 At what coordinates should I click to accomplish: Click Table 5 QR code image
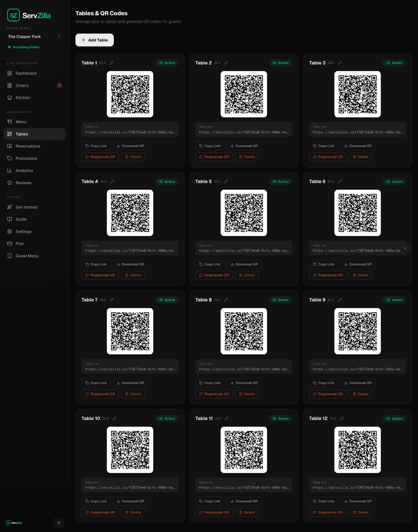(244, 213)
